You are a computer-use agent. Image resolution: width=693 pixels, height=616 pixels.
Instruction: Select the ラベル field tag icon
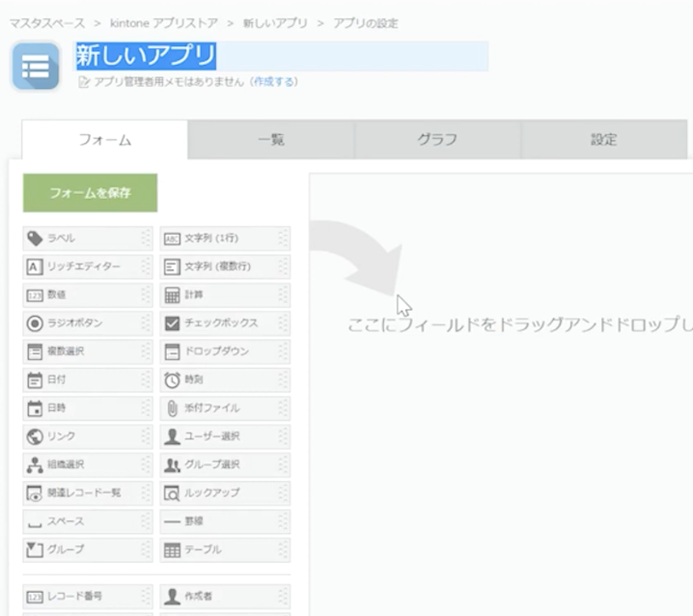35,238
